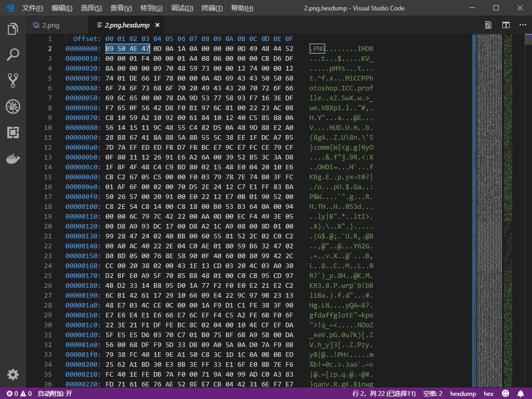
Task: Click the split editor icon
Action: click(x=506, y=25)
